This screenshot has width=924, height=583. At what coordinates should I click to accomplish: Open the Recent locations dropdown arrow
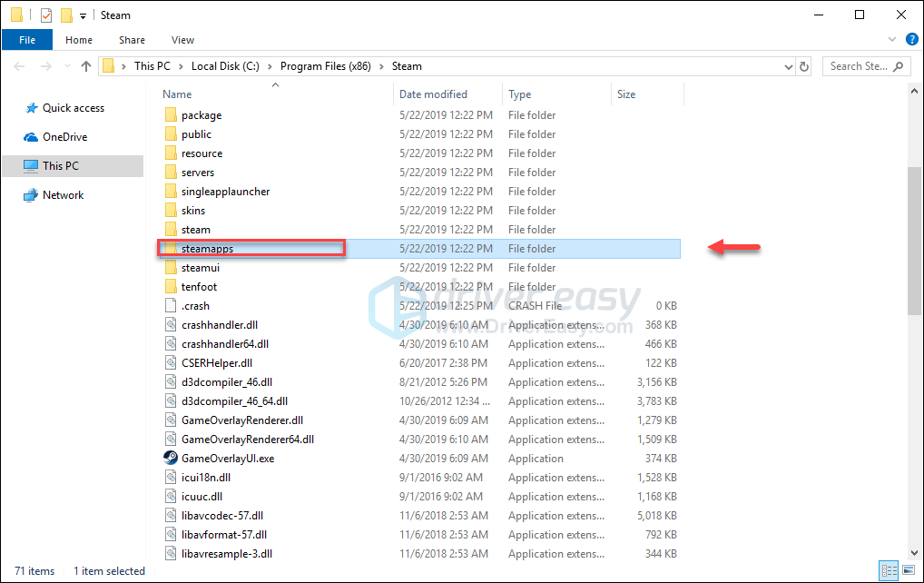67,66
